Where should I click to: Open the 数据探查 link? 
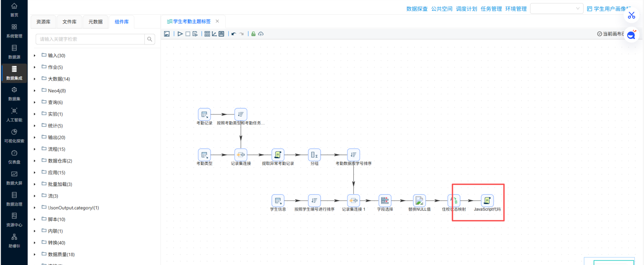point(417,9)
